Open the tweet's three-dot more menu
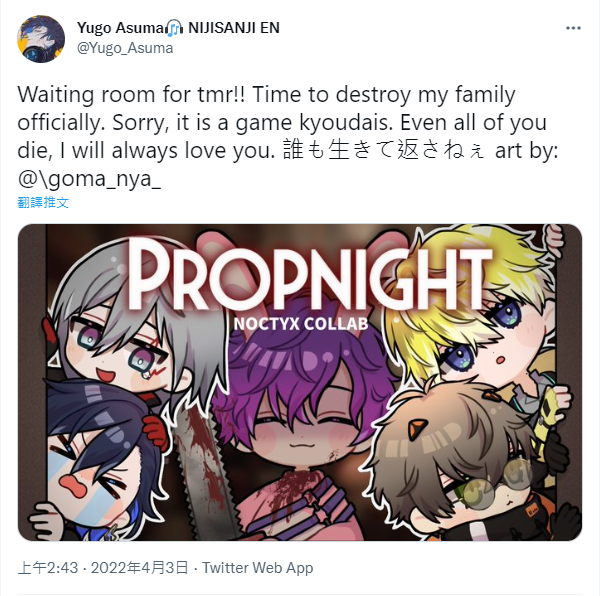600x596 pixels. [573, 28]
